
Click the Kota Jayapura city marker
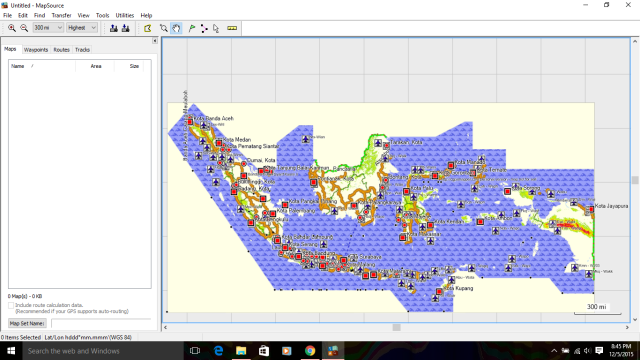[x=591, y=209]
